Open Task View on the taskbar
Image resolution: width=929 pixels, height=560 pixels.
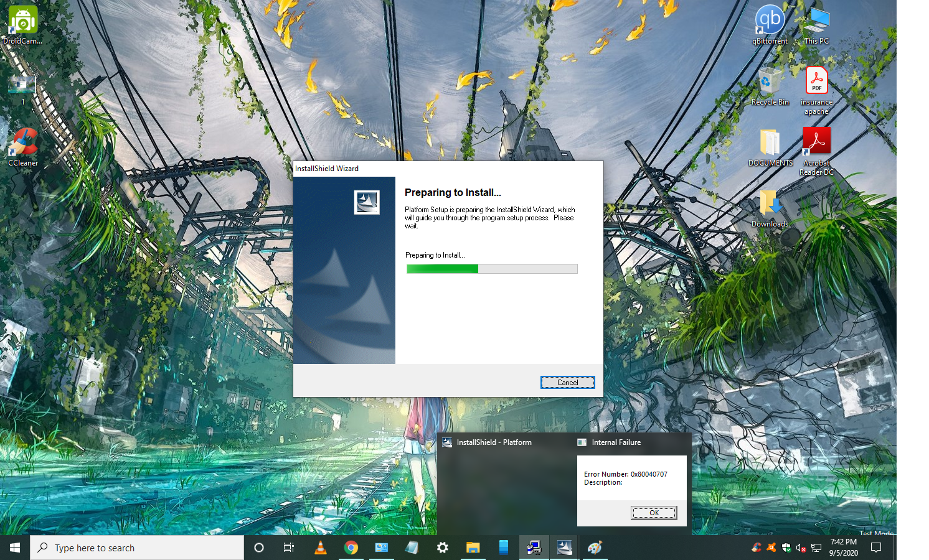pyautogui.click(x=289, y=548)
